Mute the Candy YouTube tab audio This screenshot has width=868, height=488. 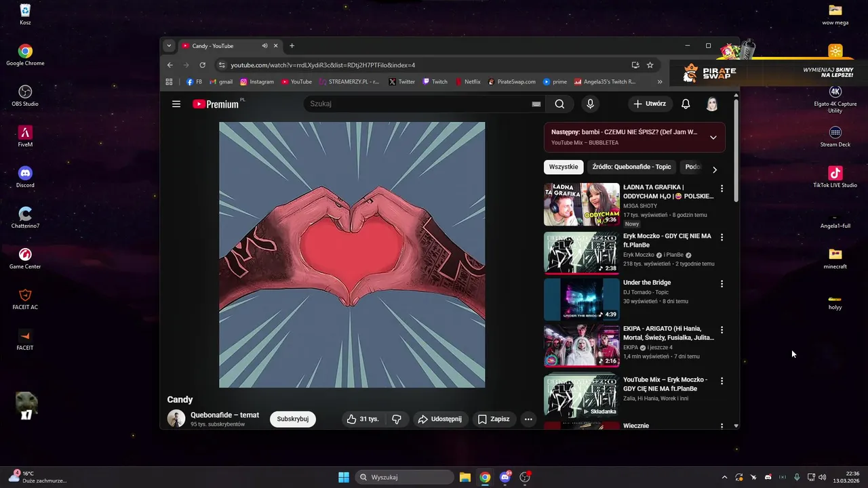pyautogui.click(x=264, y=45)
